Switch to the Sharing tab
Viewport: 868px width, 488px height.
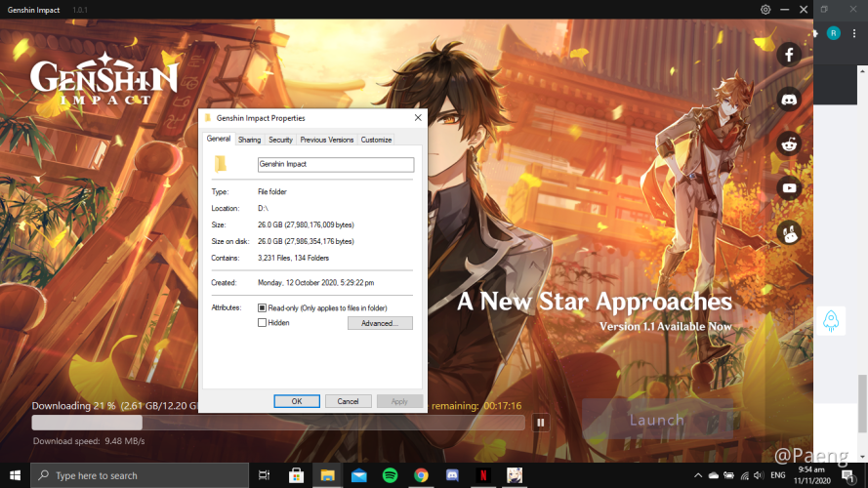pos(249,140)
